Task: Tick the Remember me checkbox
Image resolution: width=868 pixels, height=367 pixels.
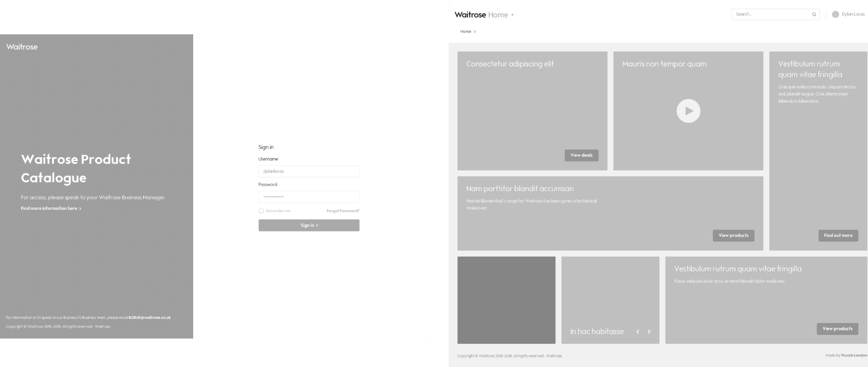Action: pyautogui.click(x=261, y=211)
